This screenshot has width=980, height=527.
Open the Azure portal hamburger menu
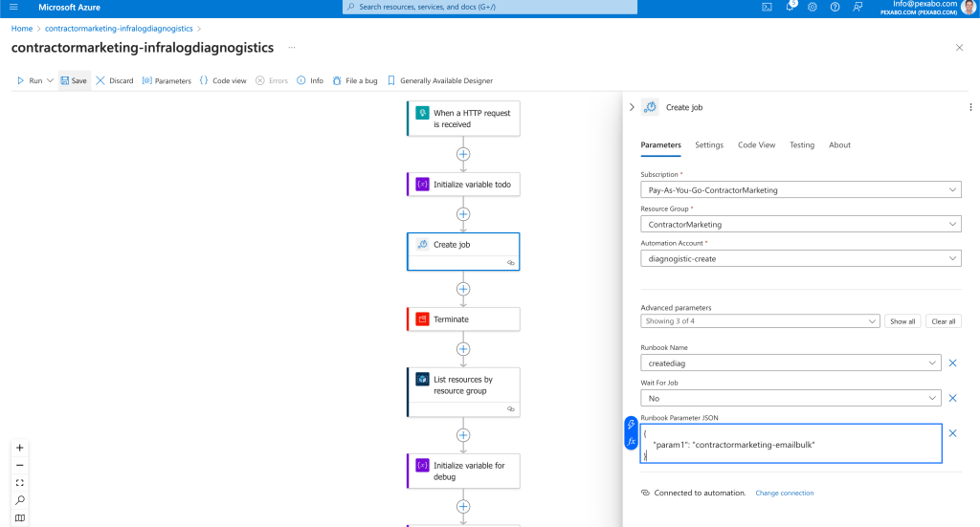pyautogui.click(x=13, y=8)
